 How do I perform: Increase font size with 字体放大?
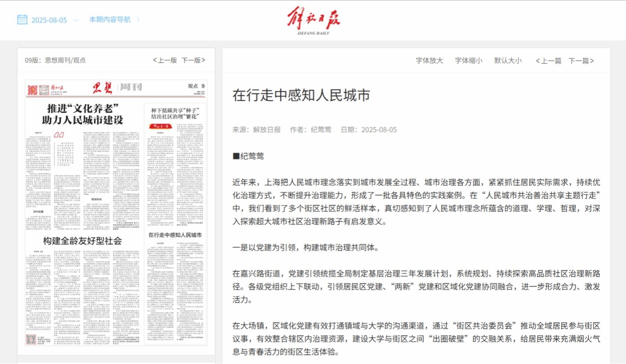[429, 60]
